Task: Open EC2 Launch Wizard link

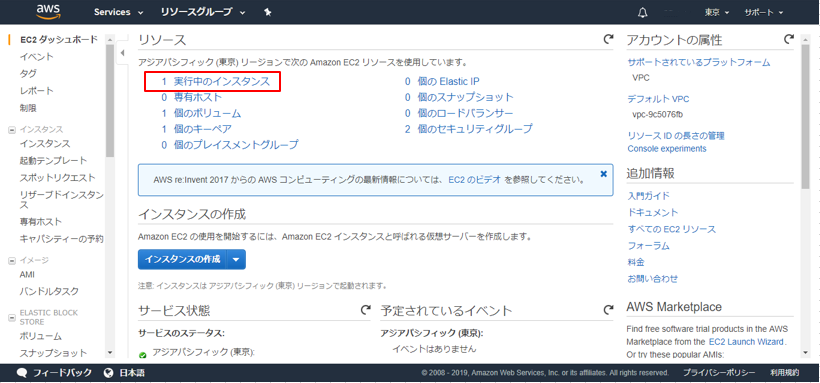Action: click(746, 342)
